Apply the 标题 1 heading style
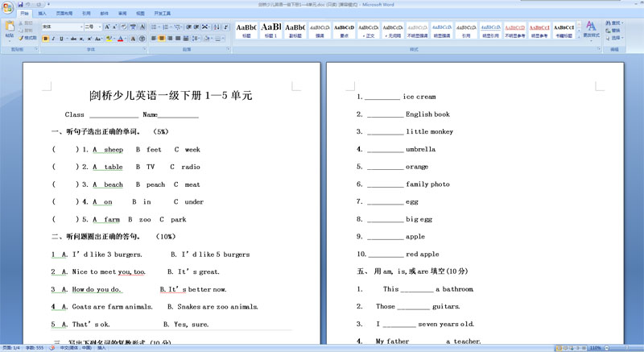The image size is (644, 352). [x=270, y=31]
